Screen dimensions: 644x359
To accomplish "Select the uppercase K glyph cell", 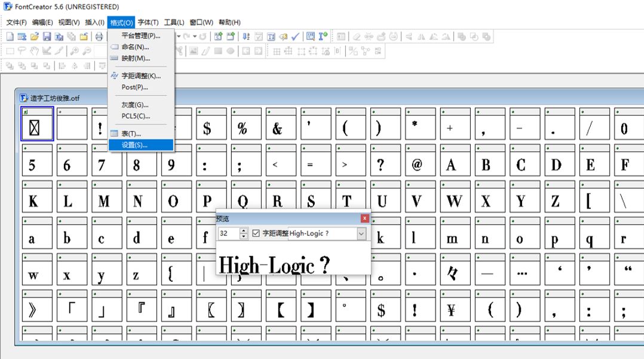I will [x=37, y=197].
